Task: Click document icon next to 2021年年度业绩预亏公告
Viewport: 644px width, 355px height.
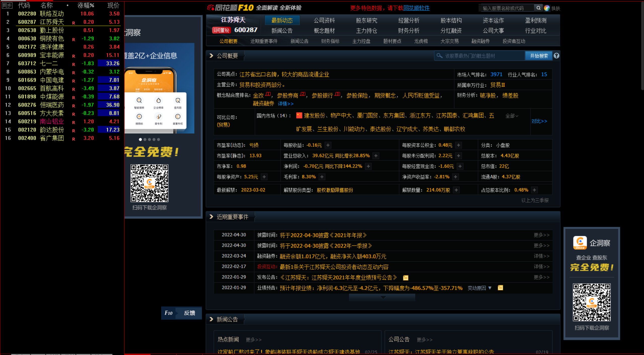Action: pyautogui.click(x=406, y=278)
